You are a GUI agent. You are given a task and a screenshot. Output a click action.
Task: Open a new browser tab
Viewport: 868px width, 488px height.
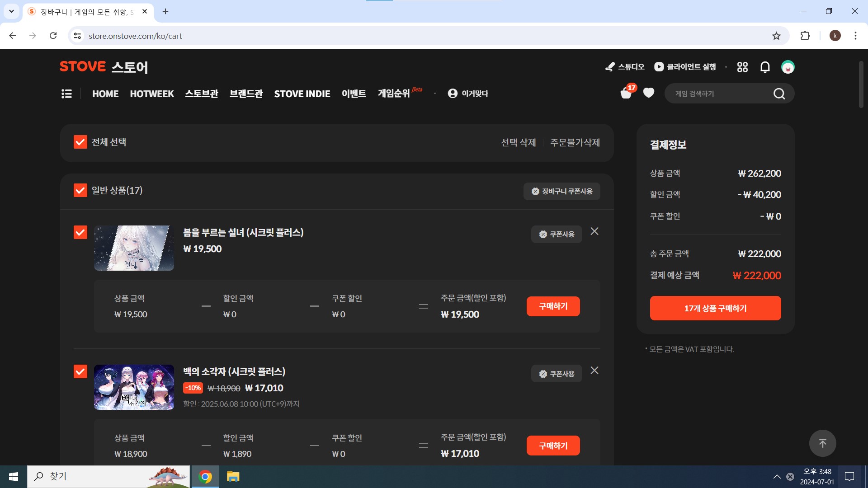tap(165, 11)
